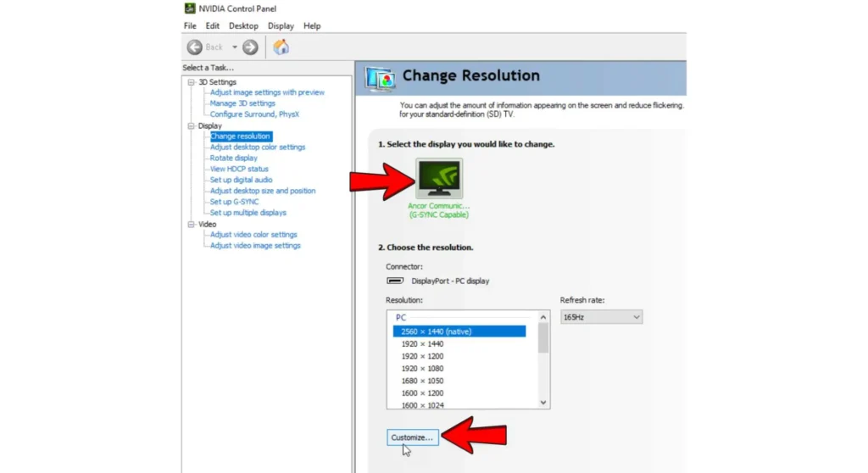Click the Video category label
This screenshot has width=868, height=473.
(207, 225)
